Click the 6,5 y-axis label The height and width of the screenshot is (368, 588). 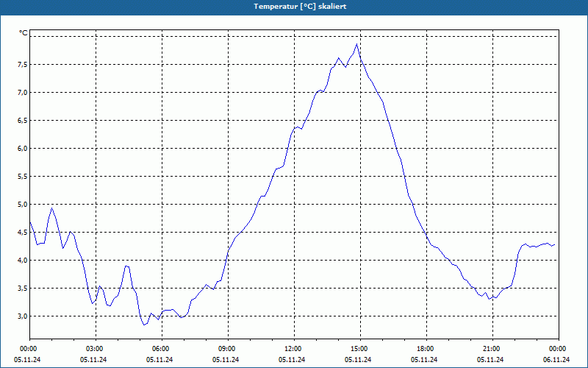(x=23, y=121)
